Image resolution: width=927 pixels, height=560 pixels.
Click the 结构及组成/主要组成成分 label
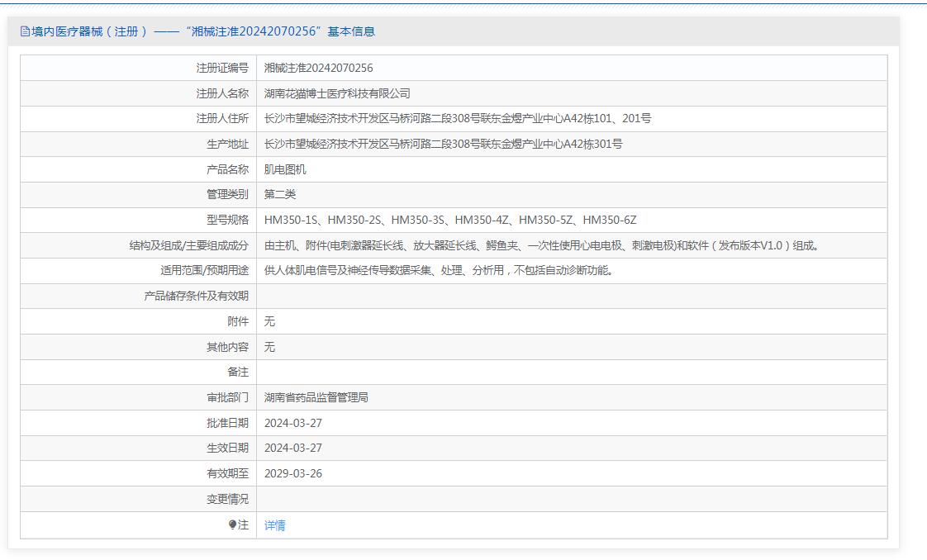pyautogui.click(x=188, y=245)
